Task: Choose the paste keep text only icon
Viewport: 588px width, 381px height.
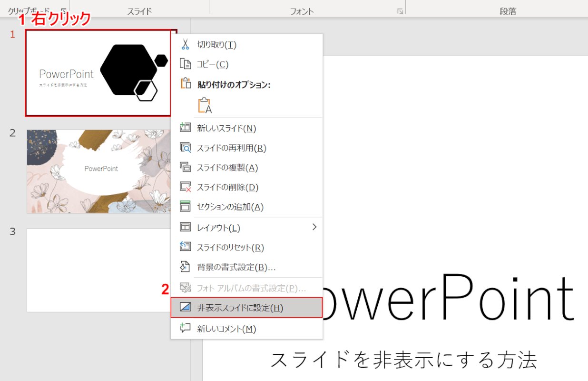Action: (x=205, y=105)
